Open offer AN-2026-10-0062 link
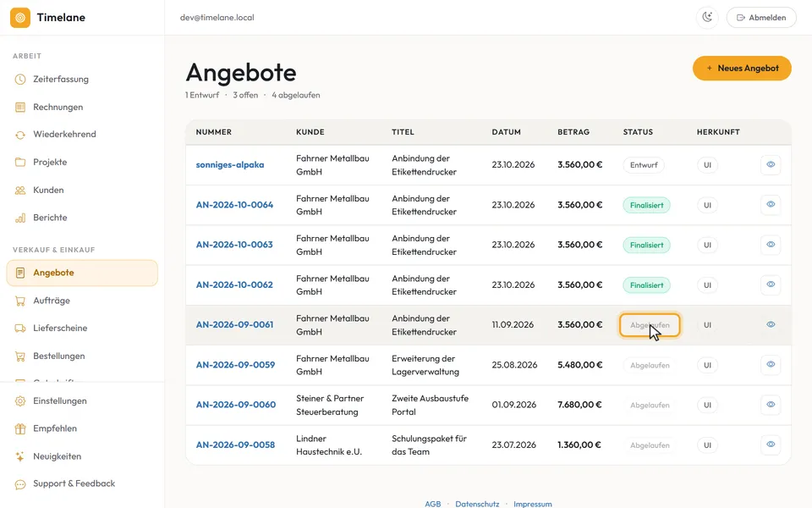Screen dimensions: 812x508 [234, 284]
